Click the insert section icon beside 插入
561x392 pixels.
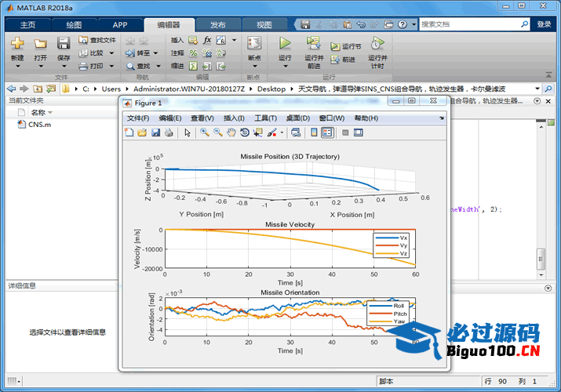193,40
